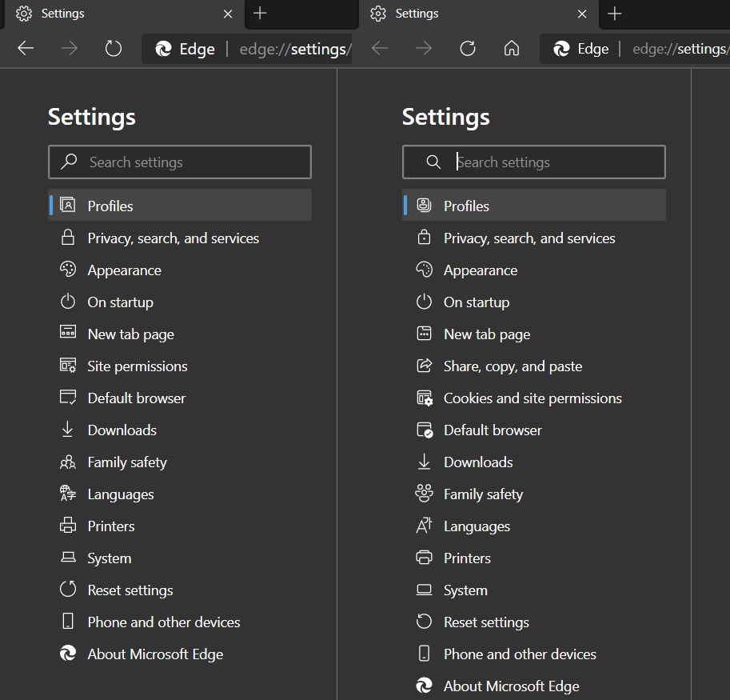This screenshot has width=730, height=700.
Task: Click the refresh icon in the left window
Action: tap(113, 48)
